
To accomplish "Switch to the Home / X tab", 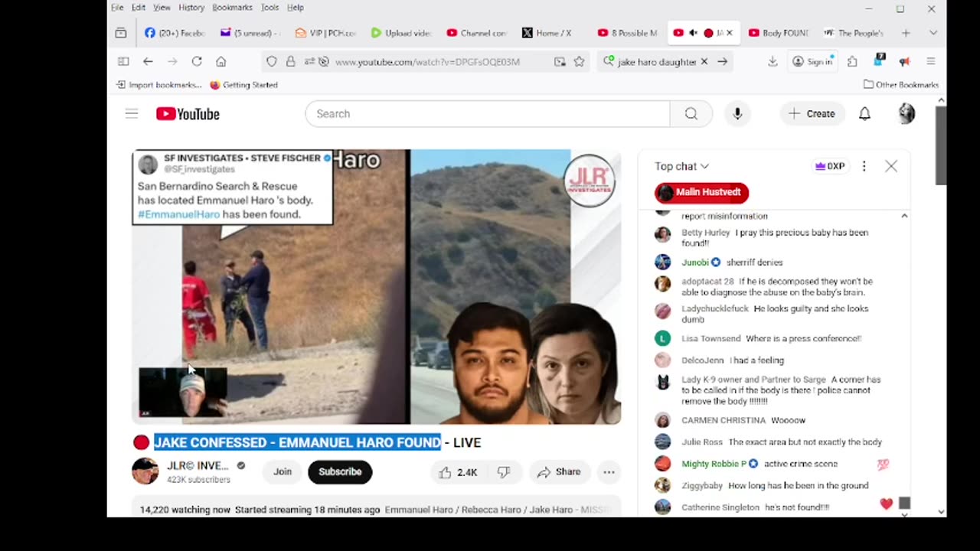I will click(x=551, y=33).
